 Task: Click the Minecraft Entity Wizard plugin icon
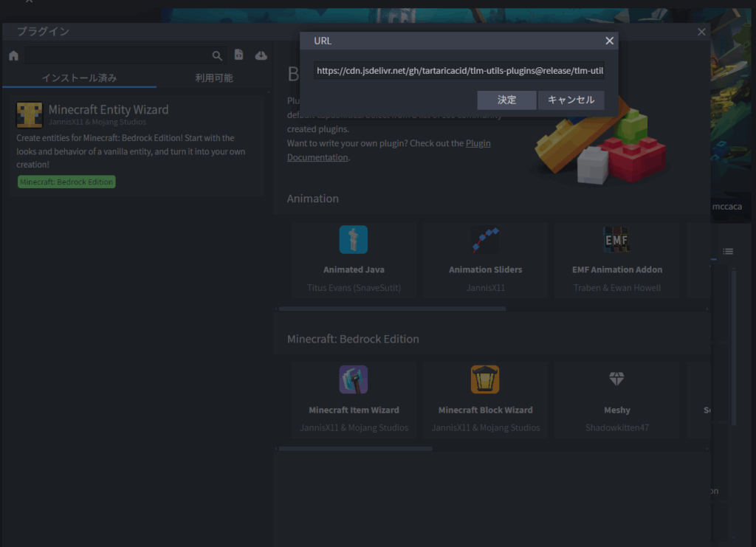[x=30, y=115]
